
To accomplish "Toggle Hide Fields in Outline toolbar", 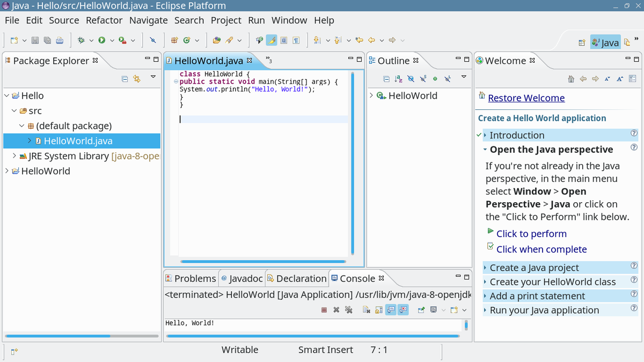I will [x=411, y=79].
